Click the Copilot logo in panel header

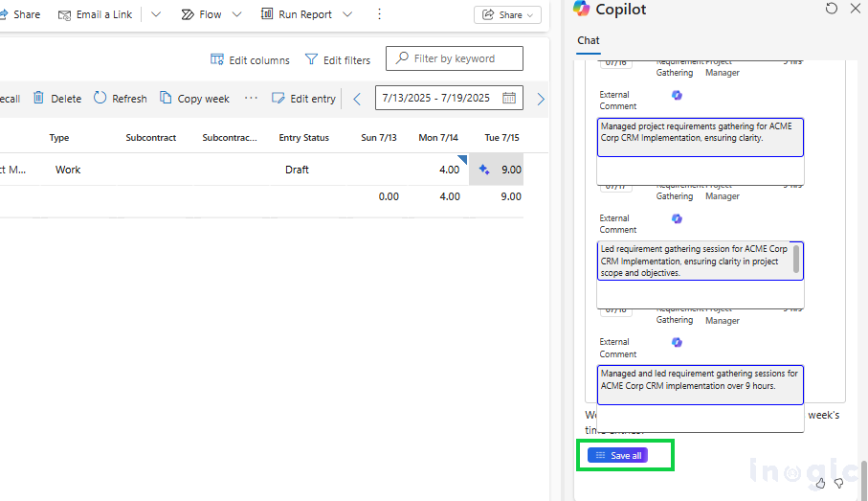581,9
